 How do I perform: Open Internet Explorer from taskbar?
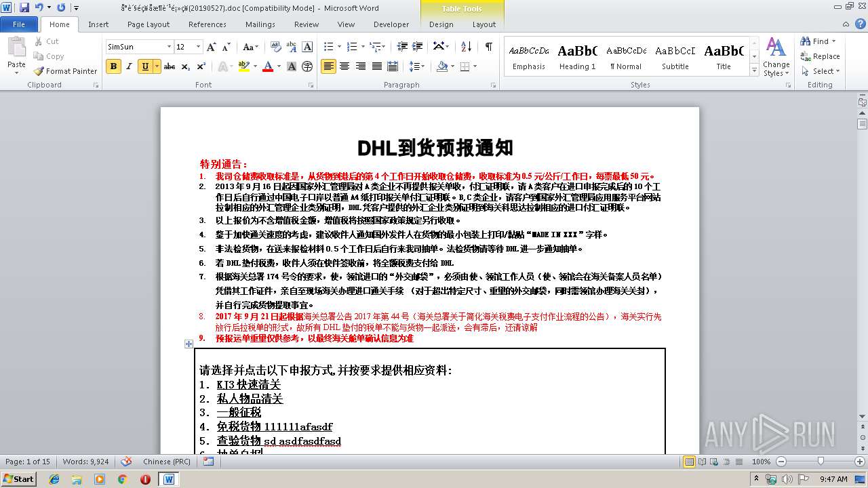tap(54, 479)
